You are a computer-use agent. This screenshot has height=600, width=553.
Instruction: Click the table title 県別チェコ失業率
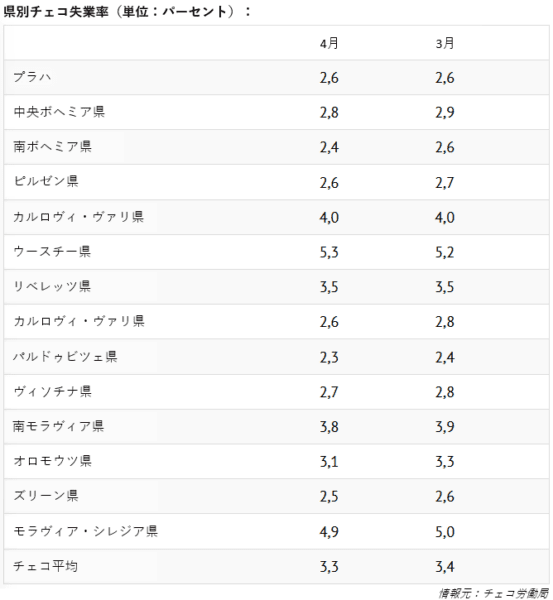(56, 12)
